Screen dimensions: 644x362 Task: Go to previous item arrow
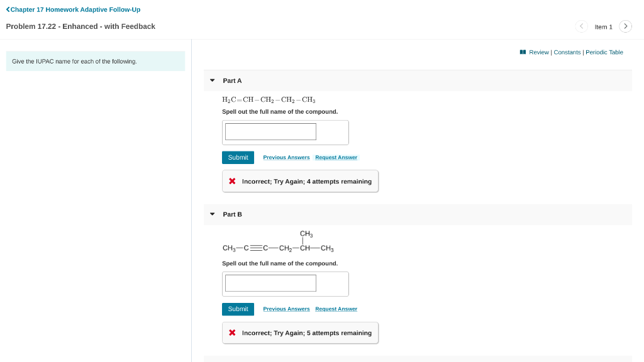(x=581, y=26)
